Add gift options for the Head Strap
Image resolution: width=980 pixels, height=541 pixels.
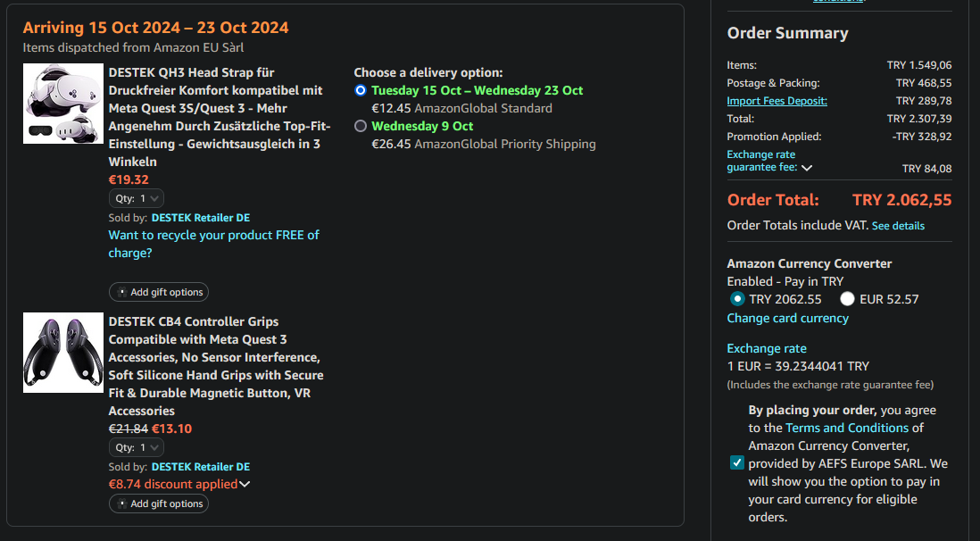pos(159,292)
